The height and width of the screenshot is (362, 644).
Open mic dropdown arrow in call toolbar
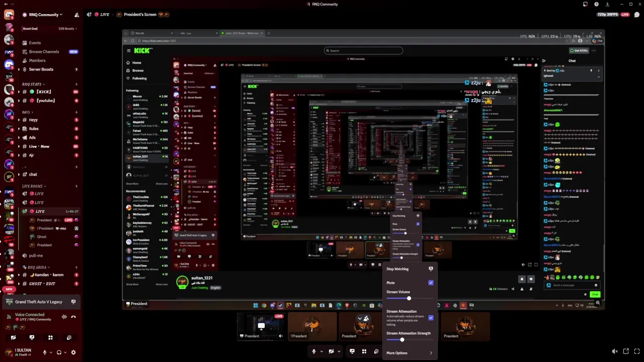[321, 351]
